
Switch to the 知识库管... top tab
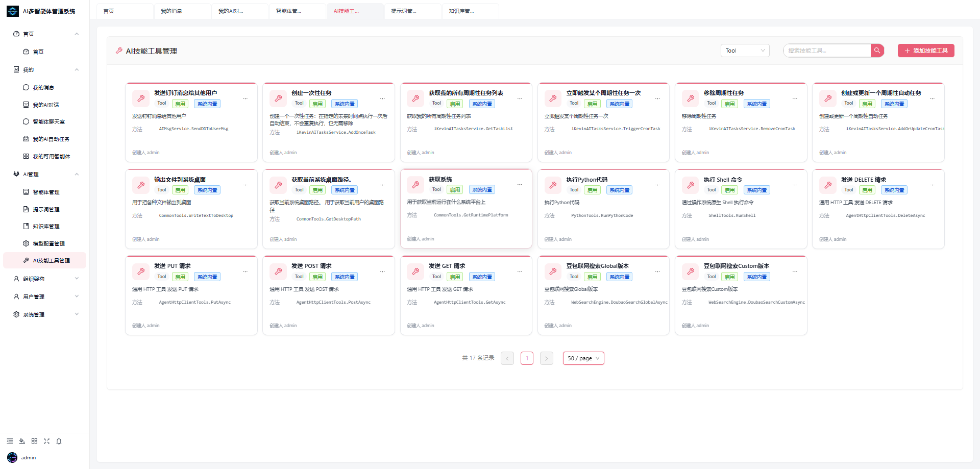[x=471, y=11]
